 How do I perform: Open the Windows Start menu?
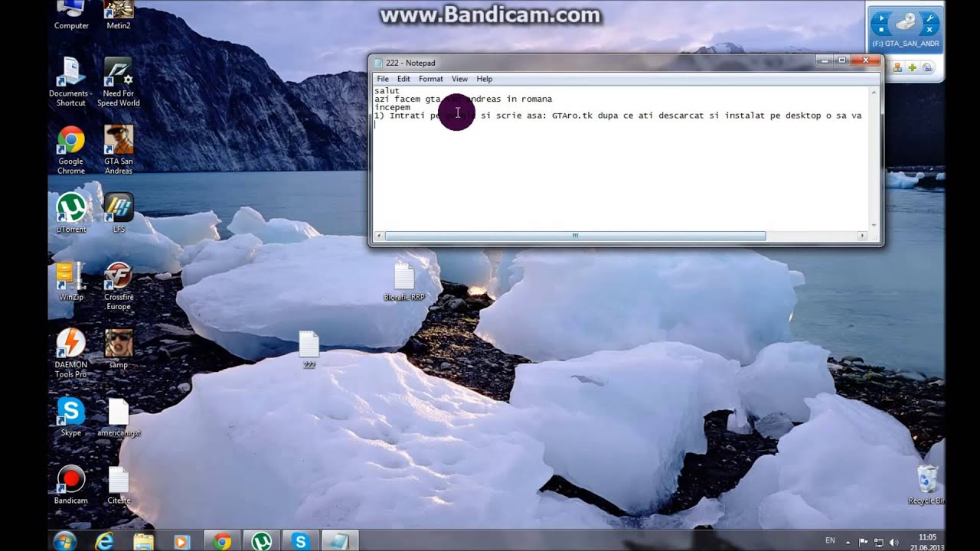click(65, 541)
